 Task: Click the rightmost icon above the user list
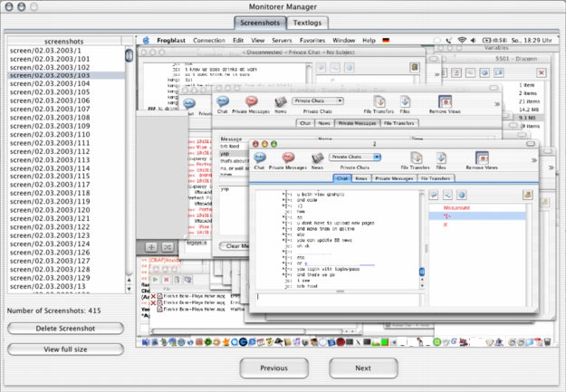[x=527, y=196]
